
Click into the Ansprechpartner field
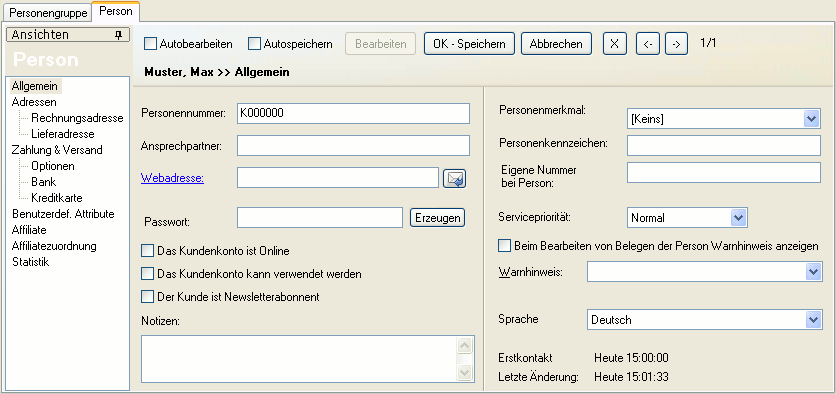353,146
